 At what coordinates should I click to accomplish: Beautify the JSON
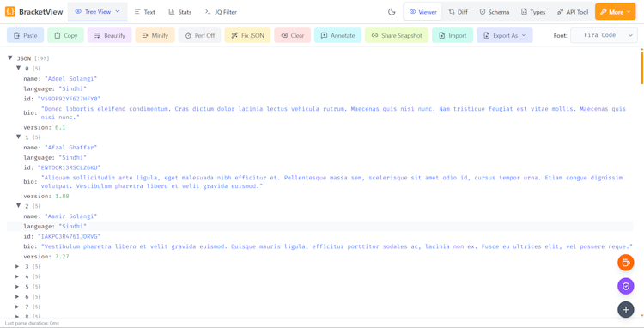coord(110,35)
